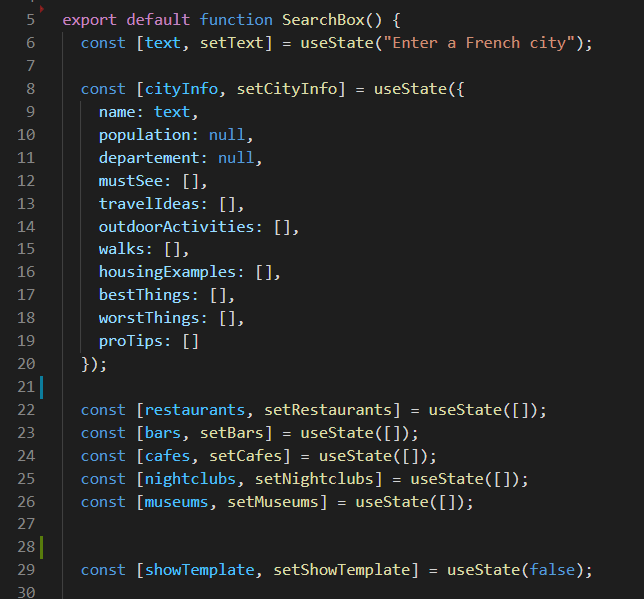Click the bestThings property key
Image resolution: width=644 pixels, height=599 pixels.
[145, 295]
